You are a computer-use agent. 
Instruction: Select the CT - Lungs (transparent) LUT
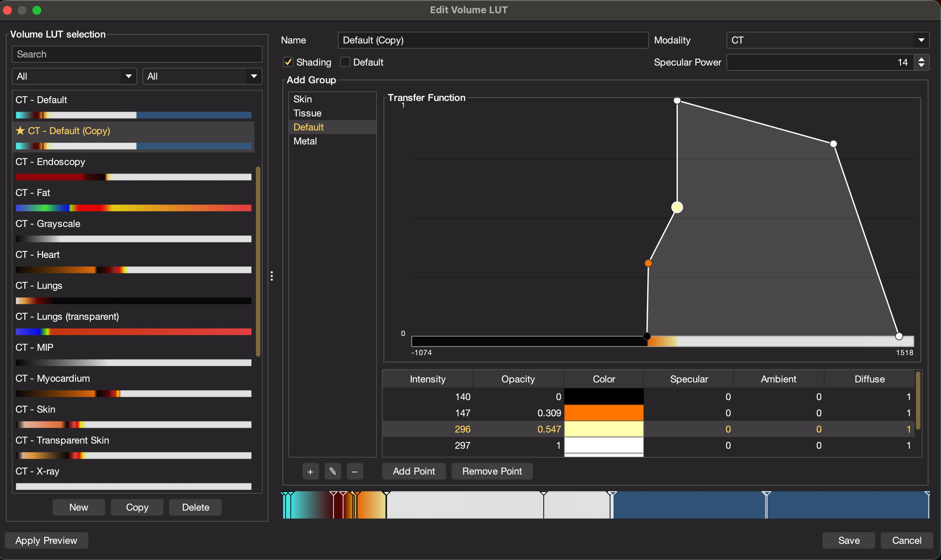(x=134, y=323)
